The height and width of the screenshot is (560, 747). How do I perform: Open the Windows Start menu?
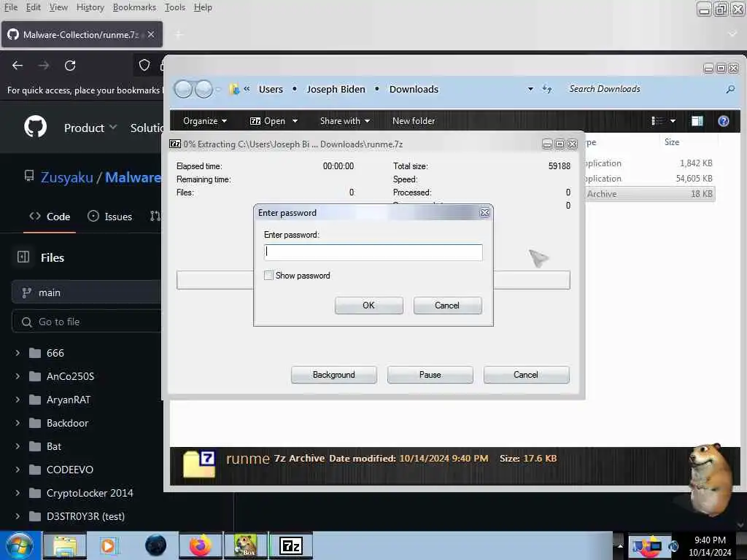(19, 546)
